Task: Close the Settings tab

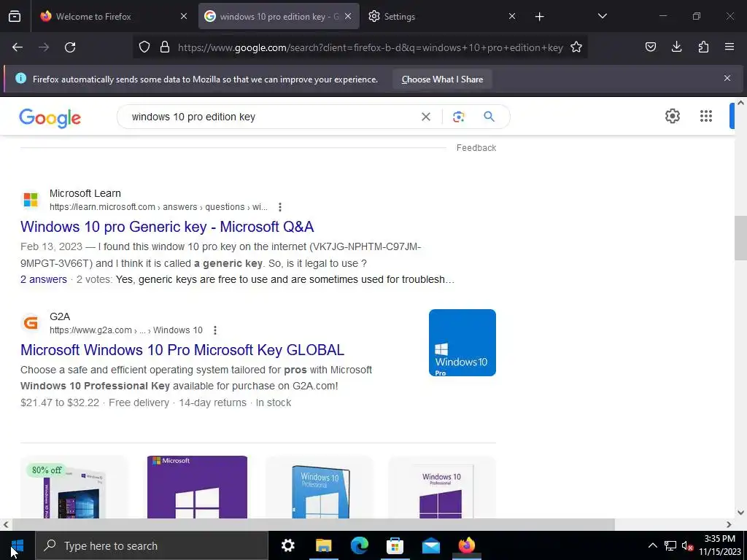Action: [512, 17]
